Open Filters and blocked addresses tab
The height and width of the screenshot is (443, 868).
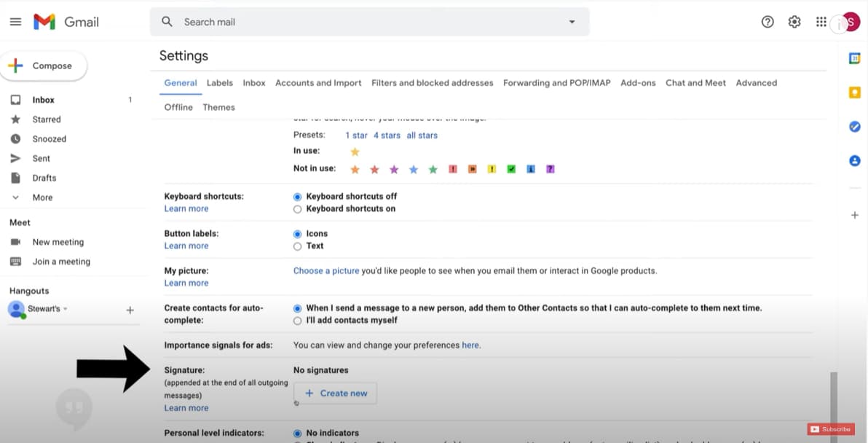(x=433, y=83)
